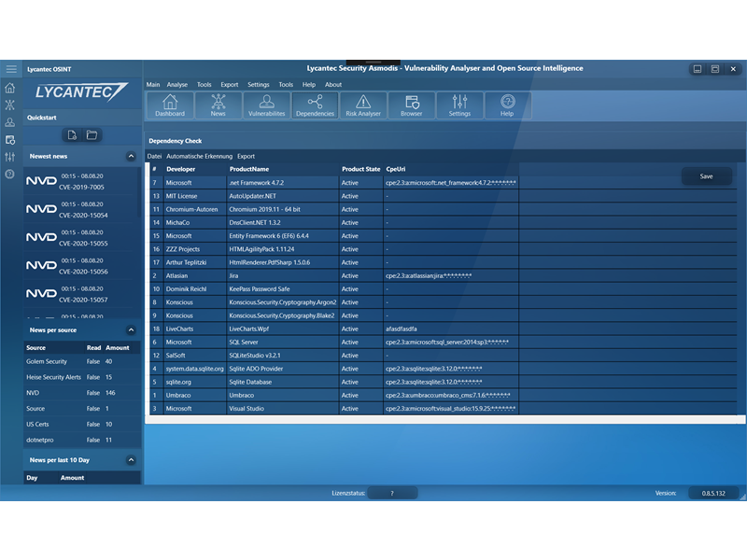Open the CVE-2020-15055 NVD news item
Screen dimensions: 747x560
pyautogui.click(x=81, y=238)
